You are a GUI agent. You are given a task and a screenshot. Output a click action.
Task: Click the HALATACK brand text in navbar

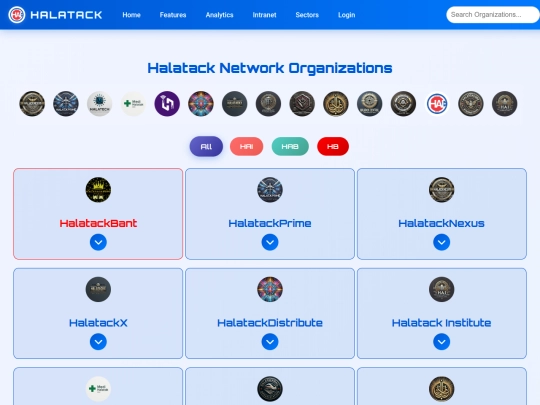point(66,15)
